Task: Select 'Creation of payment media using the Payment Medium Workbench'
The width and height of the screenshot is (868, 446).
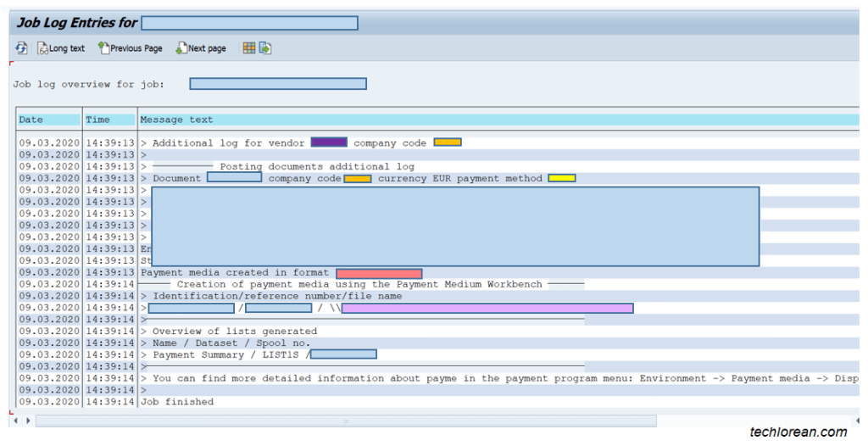Action: pyautogui.click(x=359, y=284)
